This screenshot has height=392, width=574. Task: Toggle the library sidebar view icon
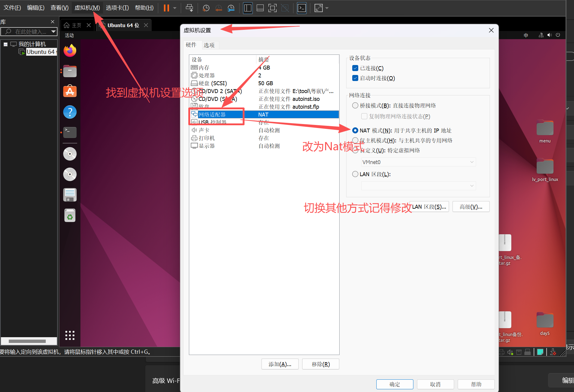[x=248, y=8]
